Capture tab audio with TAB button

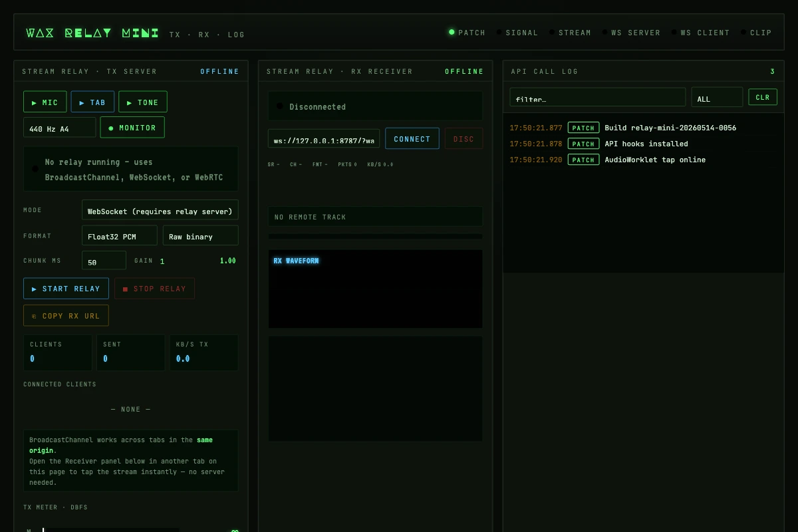coord(92,102)
